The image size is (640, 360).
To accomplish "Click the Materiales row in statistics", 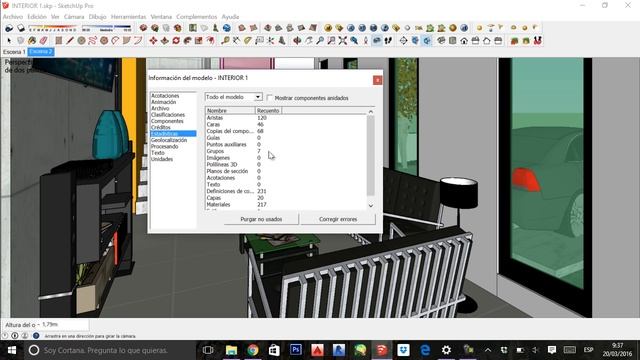I will pos(286,204).
